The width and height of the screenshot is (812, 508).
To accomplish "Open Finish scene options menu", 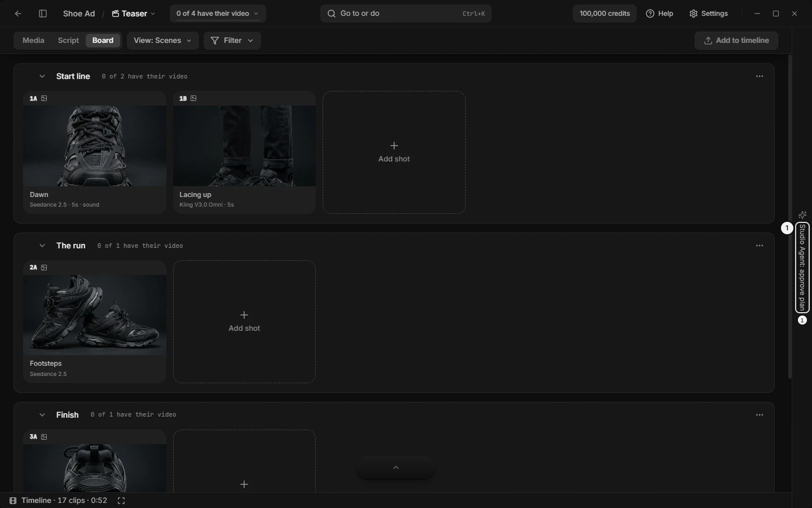I will [760, 415].
